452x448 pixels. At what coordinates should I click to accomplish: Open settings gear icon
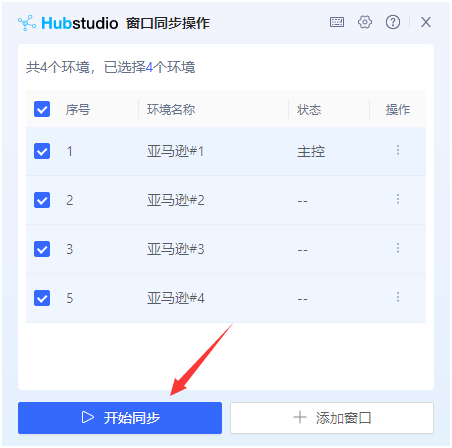coord(365,22)
